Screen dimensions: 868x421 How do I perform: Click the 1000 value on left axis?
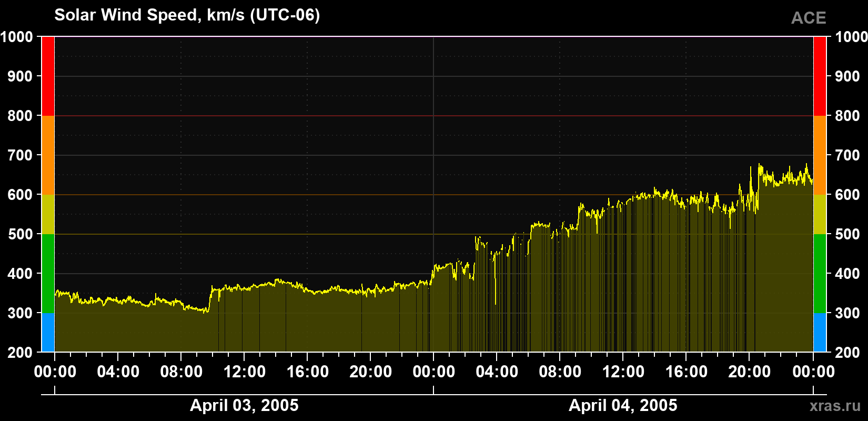17,37
